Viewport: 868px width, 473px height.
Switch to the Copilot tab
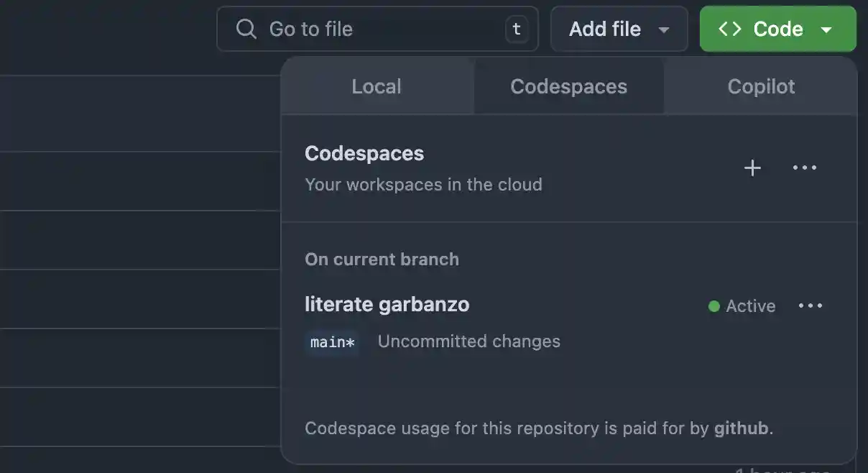tap(760, 86)
